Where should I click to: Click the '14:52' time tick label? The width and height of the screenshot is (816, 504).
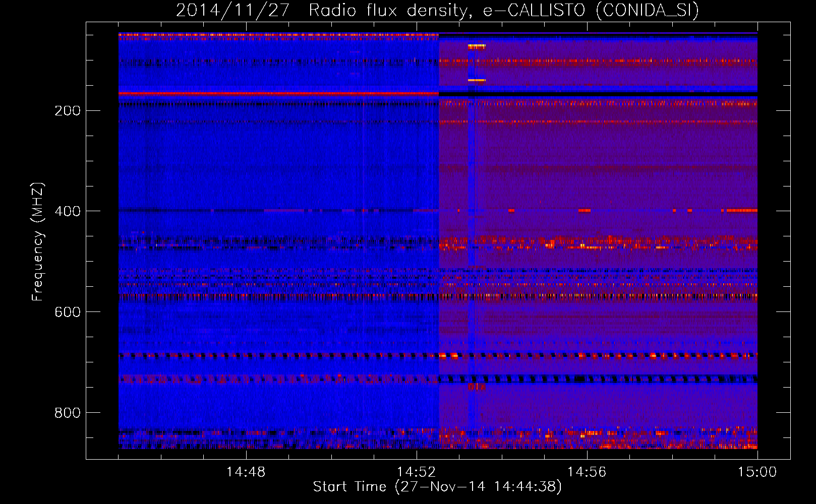point(416,472)
